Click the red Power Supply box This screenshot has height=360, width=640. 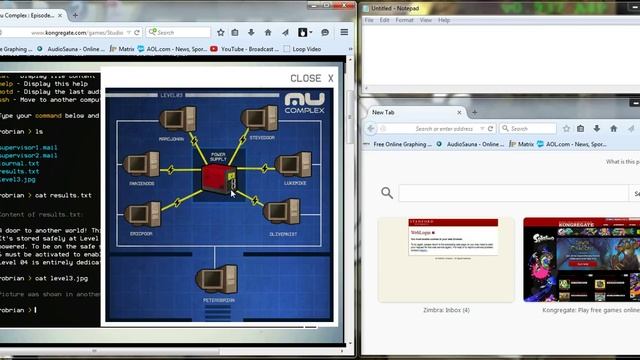coord(219,179)
